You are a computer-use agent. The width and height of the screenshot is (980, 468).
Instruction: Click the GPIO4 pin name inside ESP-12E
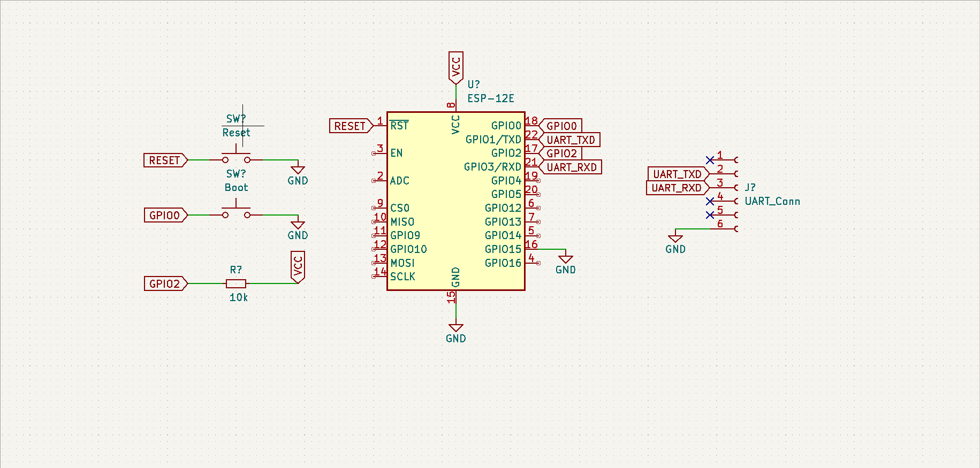pyautogui.click(x=506, y=181)
